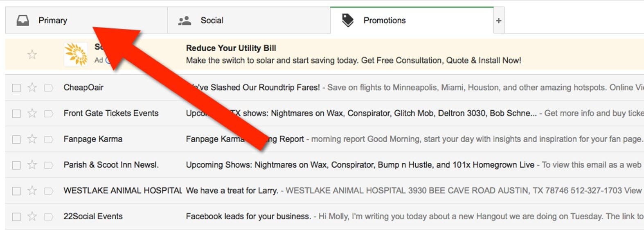The image size is (644, 230).
Task: Select the Promotions tab
Action: pos(412,20)
